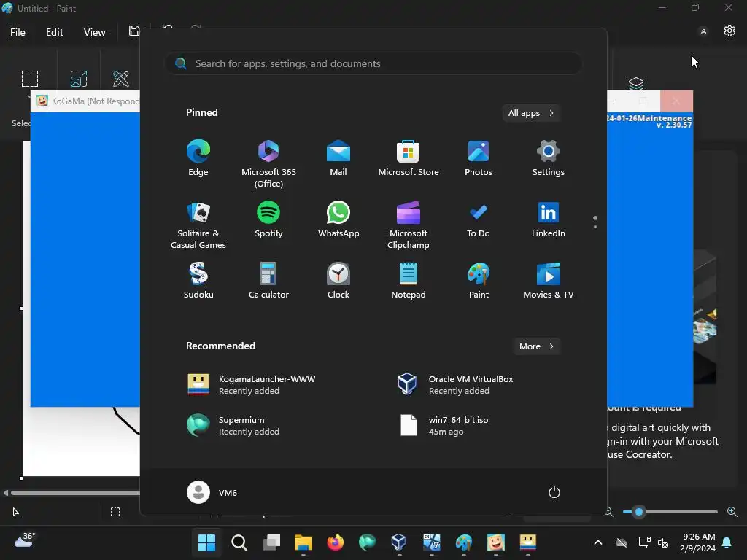Open Paint View menu
The height and width of the screenshot is (560, 747).
pyautogui.click(x=94, y=32)
